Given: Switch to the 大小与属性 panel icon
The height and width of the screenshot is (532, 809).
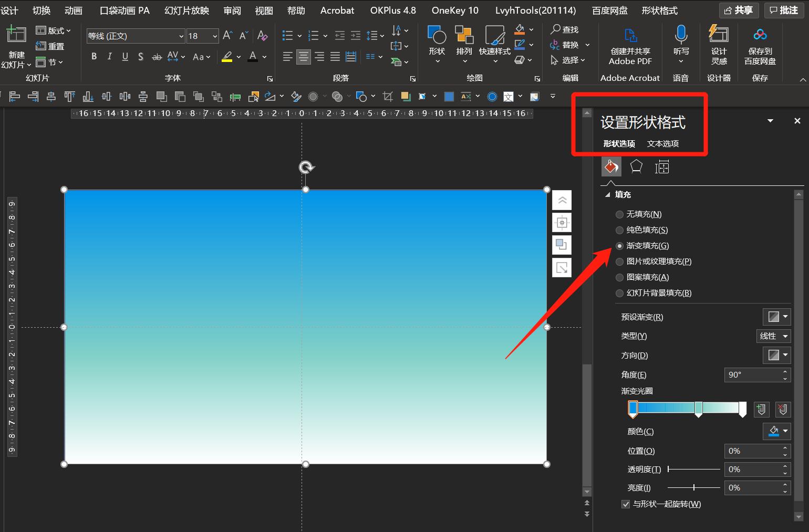Looking at the screenshot, I should [x=662, y=166].
